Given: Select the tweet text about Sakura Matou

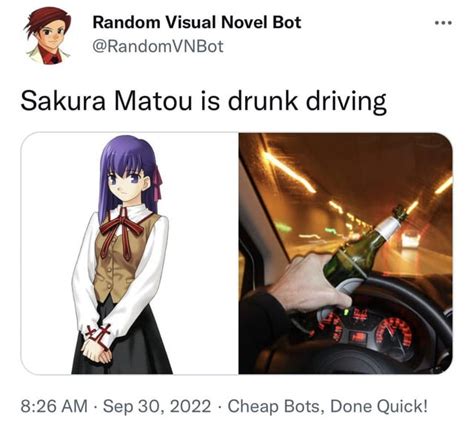Looking at the screenshot, I should click(x=204, y=101).
